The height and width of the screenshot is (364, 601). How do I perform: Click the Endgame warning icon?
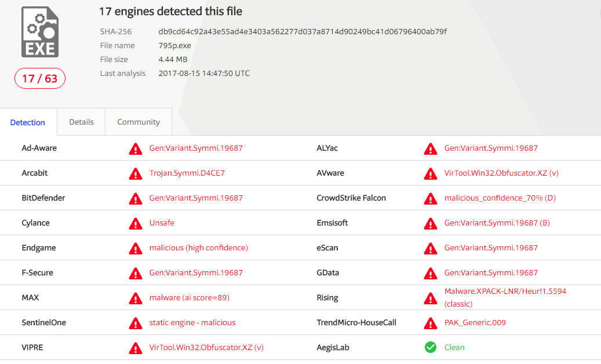click(135, 248)
